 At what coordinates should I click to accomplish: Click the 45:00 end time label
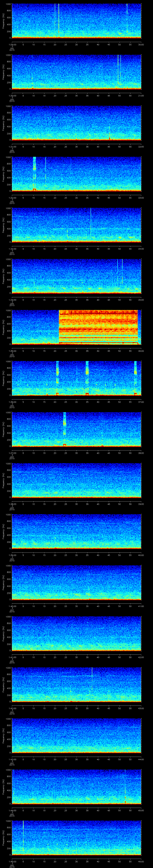(141, 810)
